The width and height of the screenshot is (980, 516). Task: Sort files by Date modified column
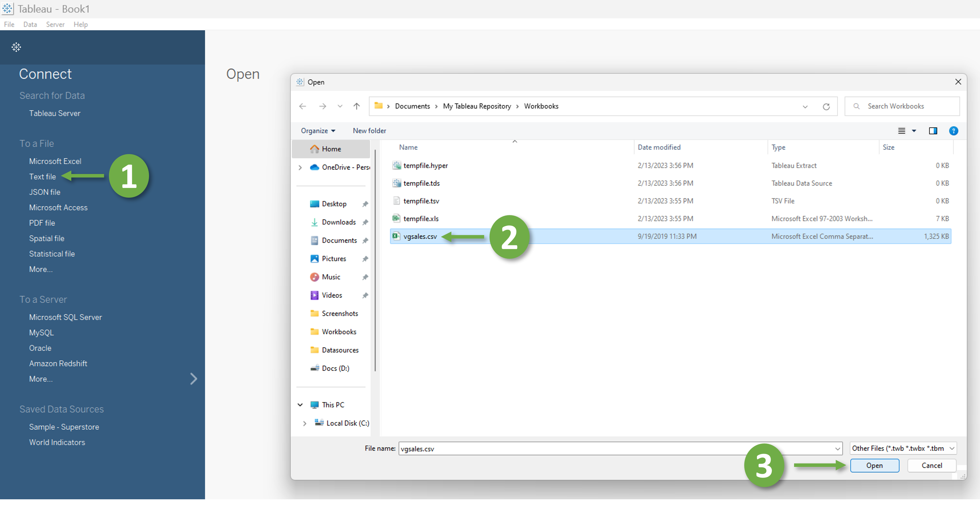tap(659, 147)
